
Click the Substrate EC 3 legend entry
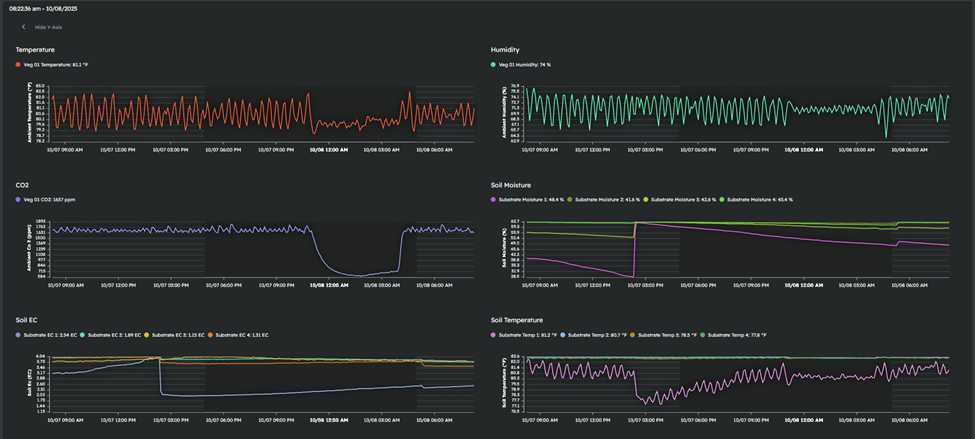pyautogui.click(x=178, y=335)
